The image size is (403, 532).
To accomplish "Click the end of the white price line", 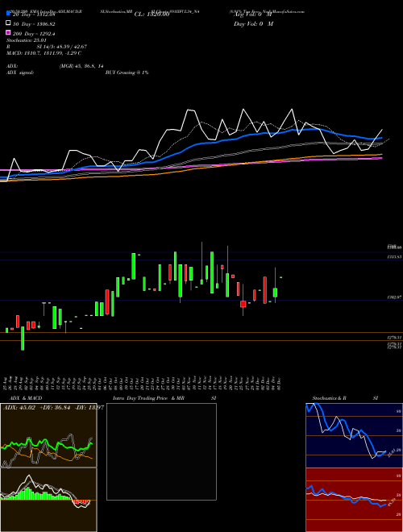I will pos(382,130).
